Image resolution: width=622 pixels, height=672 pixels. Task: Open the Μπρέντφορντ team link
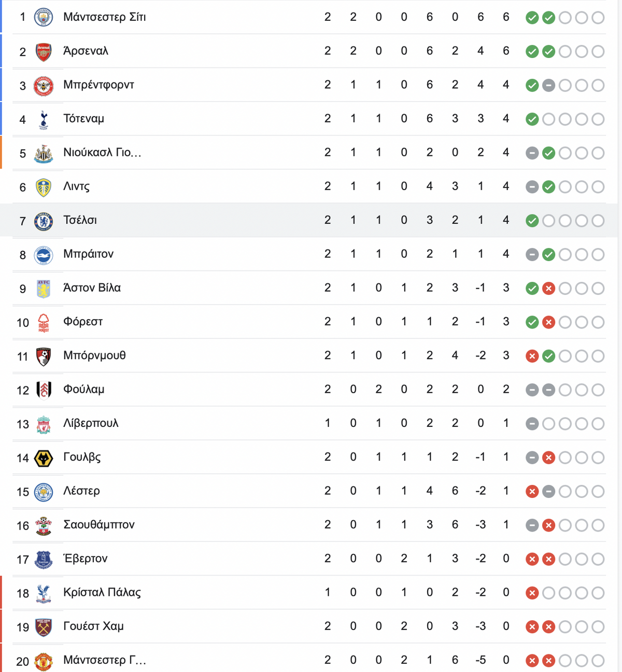[98, 85]
